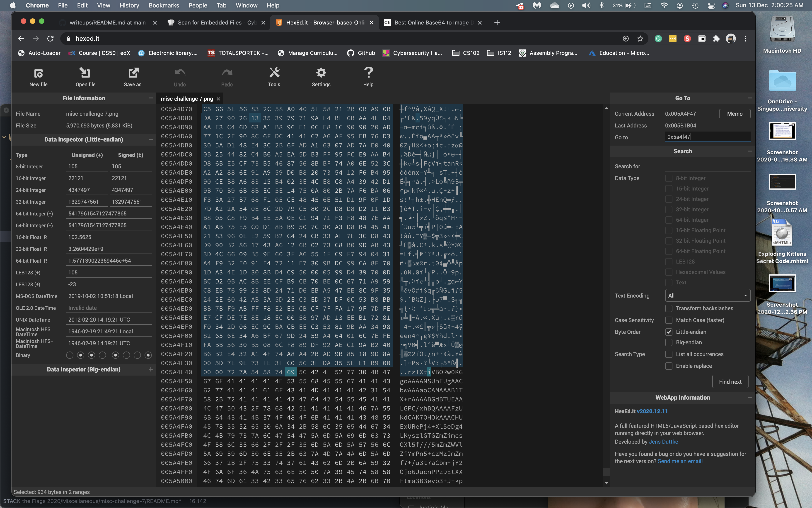Click the hex view scroll up arrow

pos(606,108)
